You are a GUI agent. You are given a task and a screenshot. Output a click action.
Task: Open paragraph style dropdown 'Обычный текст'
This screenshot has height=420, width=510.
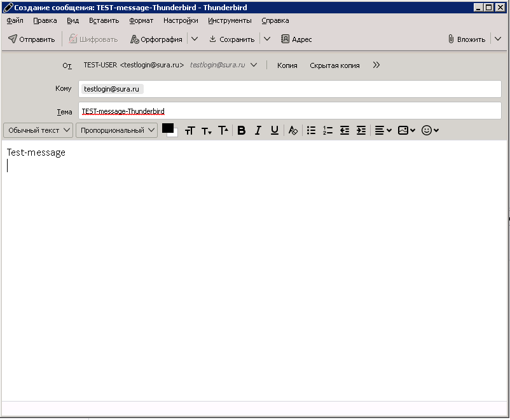(38, 130)
